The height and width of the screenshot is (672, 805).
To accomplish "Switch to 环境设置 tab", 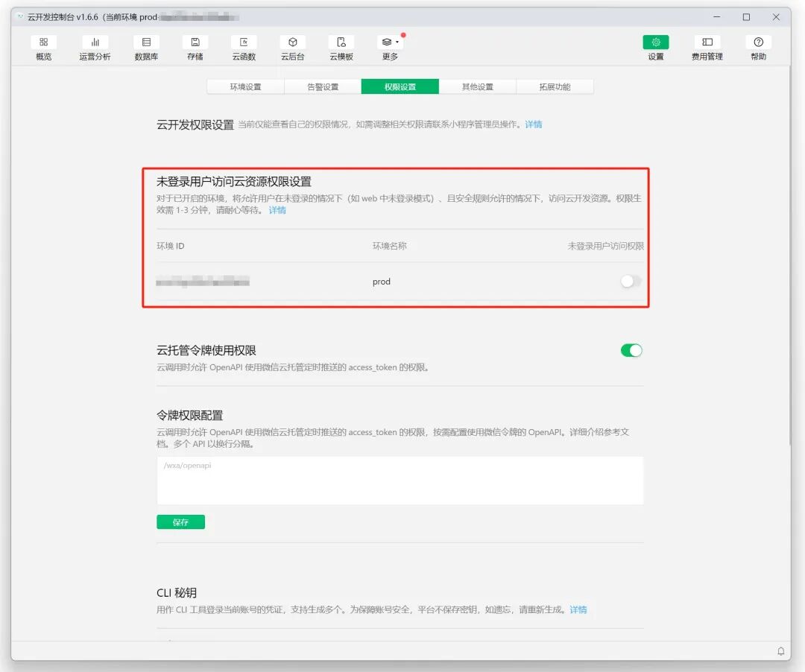I will [x=245, y=86].
